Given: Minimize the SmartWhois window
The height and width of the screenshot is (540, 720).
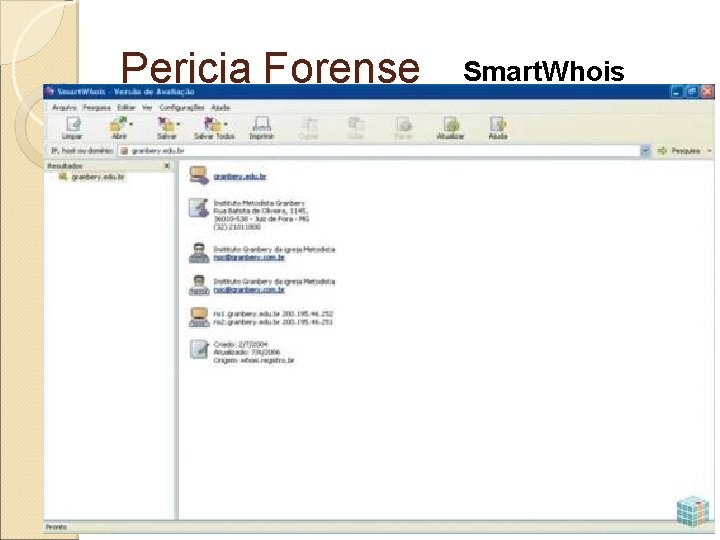Looking at the screenshot, I should tap(676, 92).
